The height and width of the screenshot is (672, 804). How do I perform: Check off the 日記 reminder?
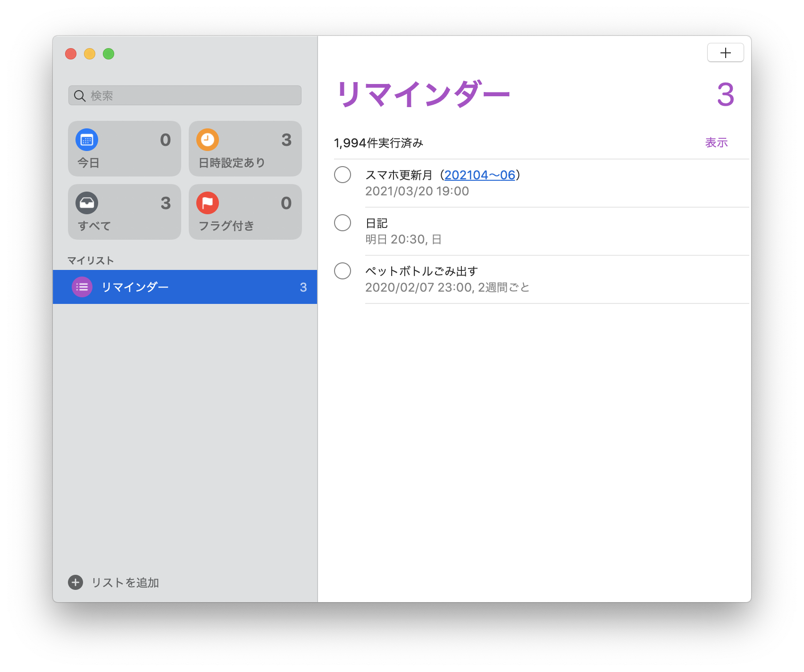point(343,223)
